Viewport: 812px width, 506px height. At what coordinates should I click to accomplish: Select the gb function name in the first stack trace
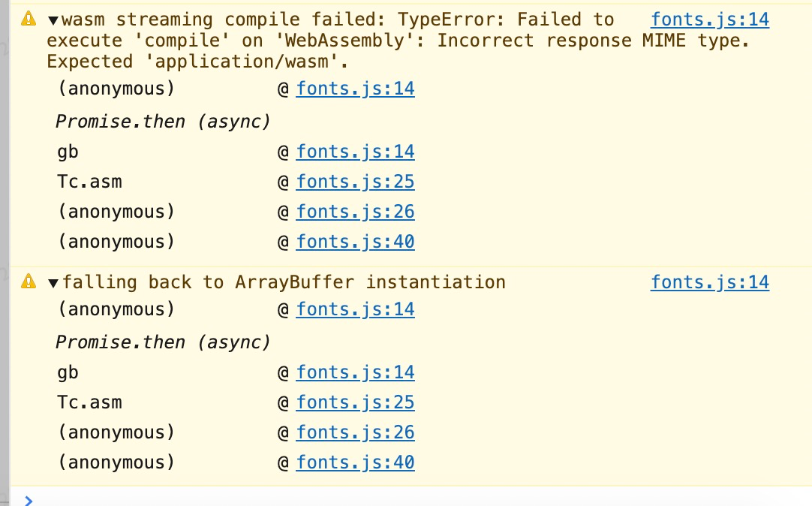[68, 151]
